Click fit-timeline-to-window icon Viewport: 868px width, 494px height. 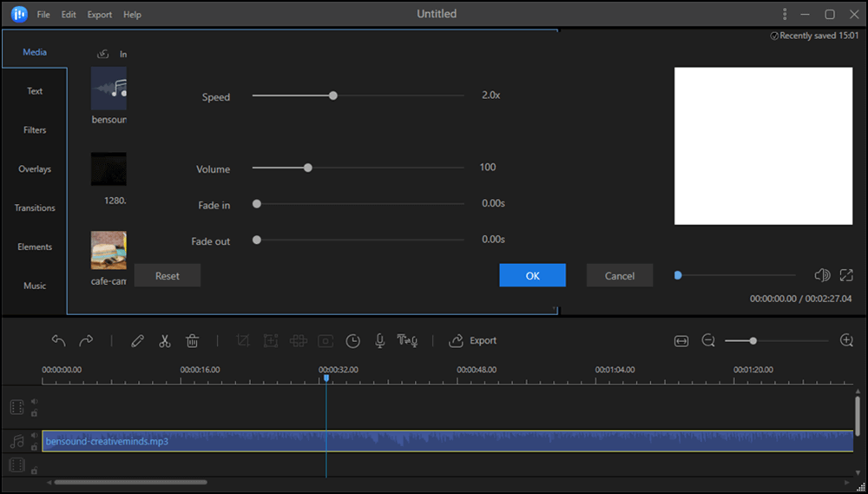[x=681, y=341]
